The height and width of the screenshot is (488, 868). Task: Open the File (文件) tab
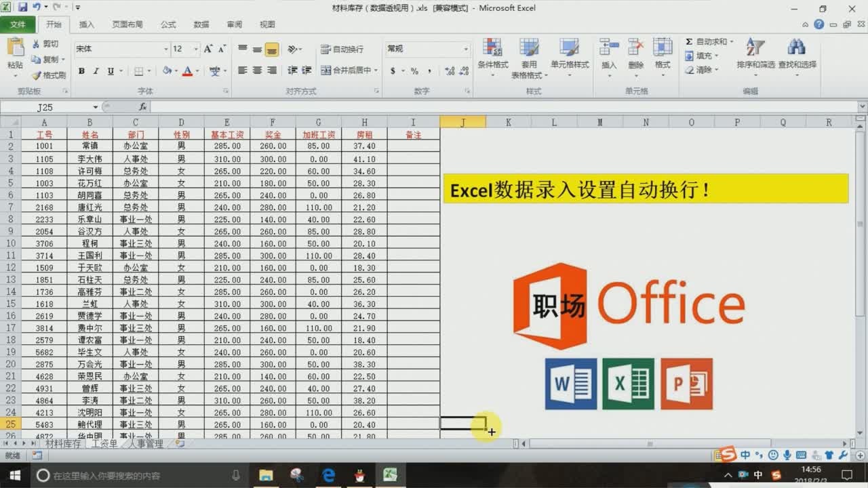(x=18, y=24)
